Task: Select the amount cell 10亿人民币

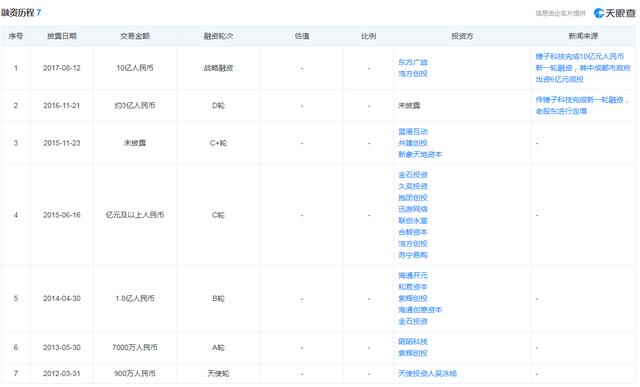Action: tap(135, 68)
